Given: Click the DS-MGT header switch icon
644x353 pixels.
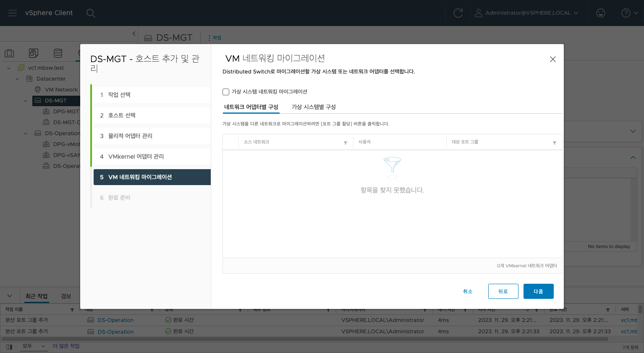Looking at the screenshot, I should click(148, 38).
